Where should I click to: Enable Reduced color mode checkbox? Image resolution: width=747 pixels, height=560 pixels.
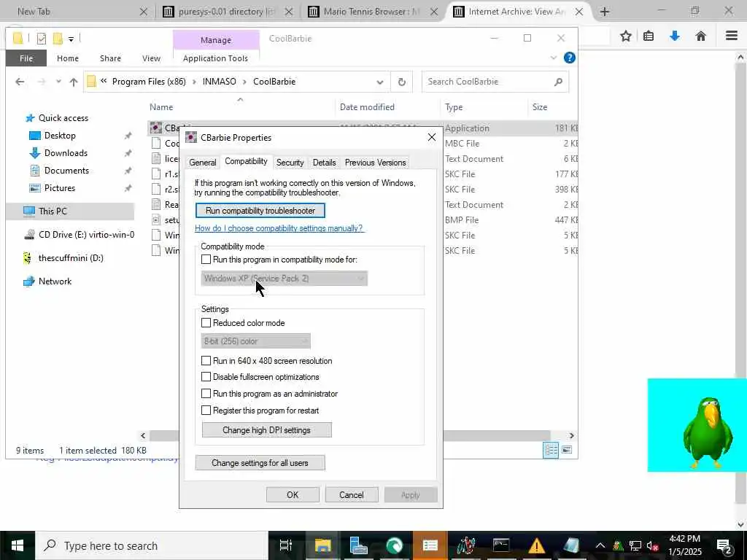[x=206, y=323]
